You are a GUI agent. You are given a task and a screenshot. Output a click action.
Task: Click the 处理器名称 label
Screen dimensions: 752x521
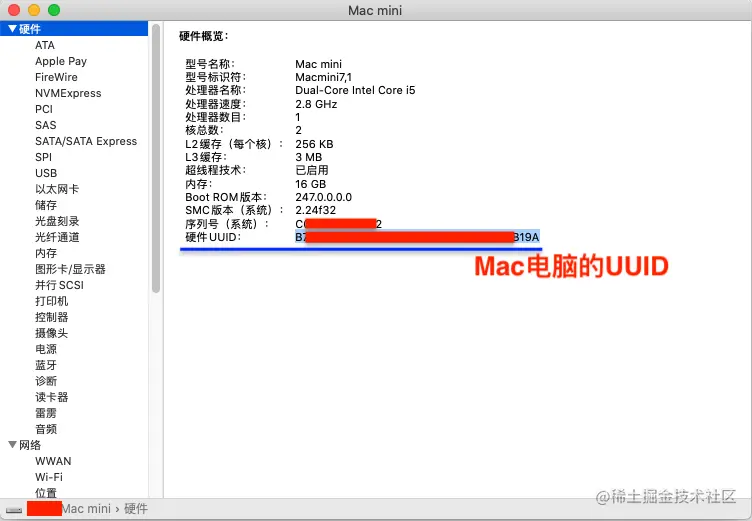pyautogui.click(x=216, y=90)
